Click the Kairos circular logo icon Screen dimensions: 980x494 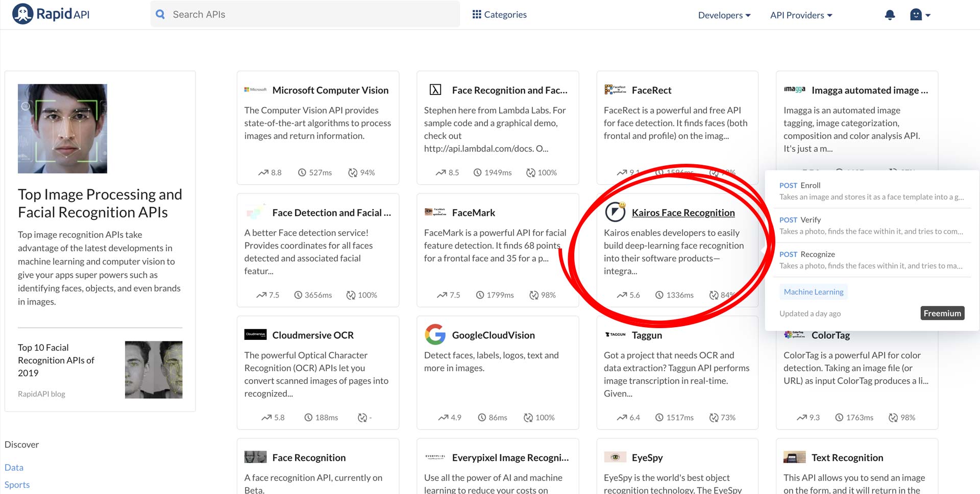point(615,212)
